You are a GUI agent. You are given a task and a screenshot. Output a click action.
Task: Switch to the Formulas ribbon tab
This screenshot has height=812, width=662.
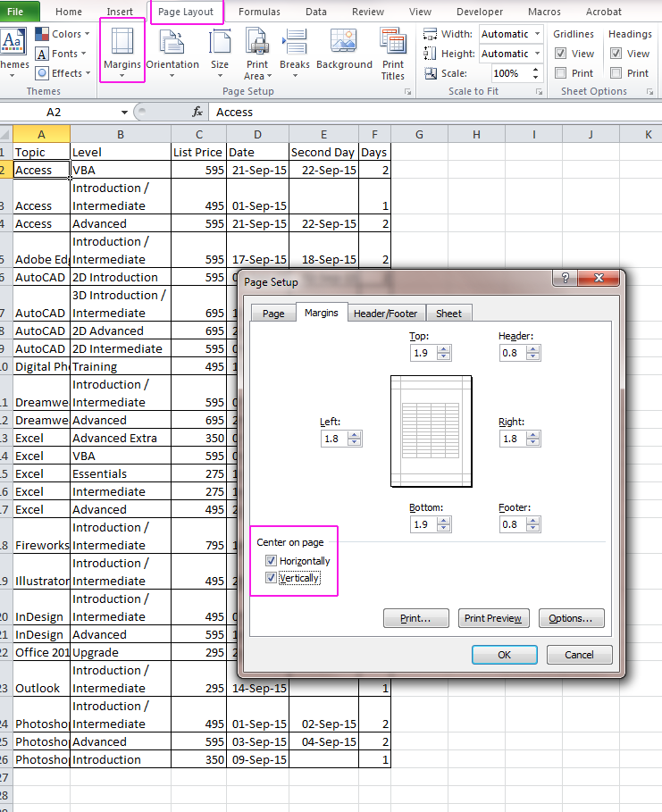[x=259, y=12]
